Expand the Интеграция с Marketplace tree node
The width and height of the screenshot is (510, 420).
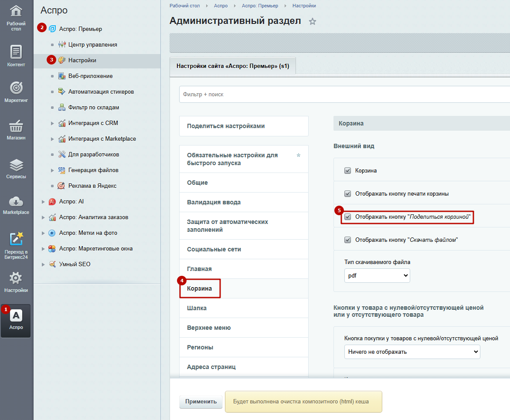[52, 139]
